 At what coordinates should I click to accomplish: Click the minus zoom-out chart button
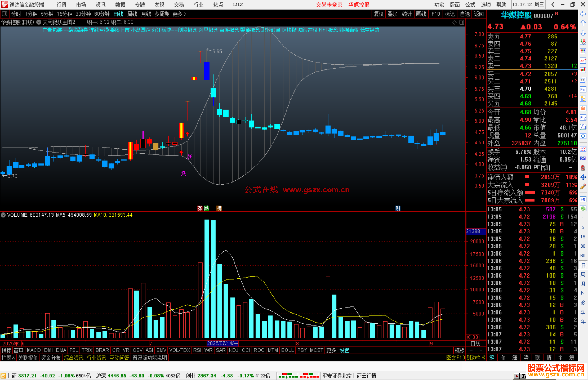(x=481, y=350)
